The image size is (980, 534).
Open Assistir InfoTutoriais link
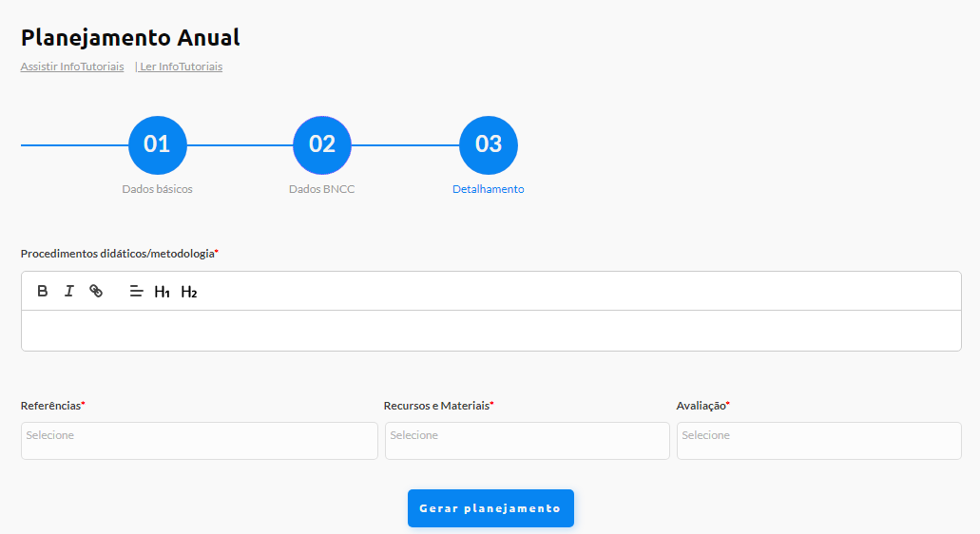point(72,67)
